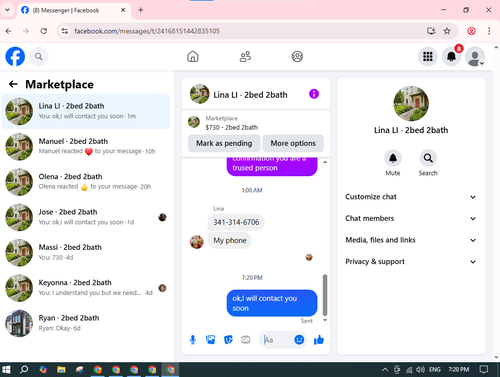The image size is (500, 377).
Task: Open the Facebook logo home link
Action: 15,56
